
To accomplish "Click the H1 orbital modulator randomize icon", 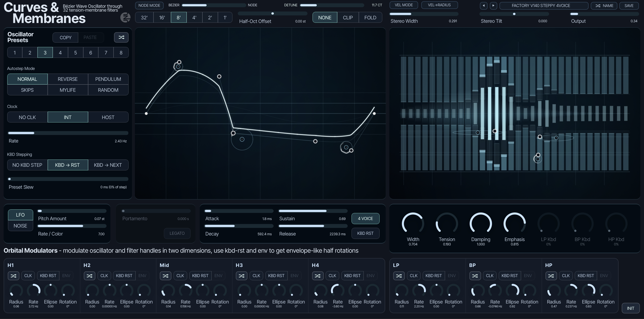I will coord(14,275).
